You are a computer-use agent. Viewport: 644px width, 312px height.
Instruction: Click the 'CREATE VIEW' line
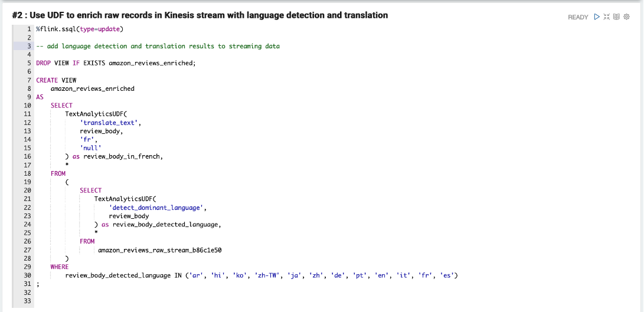tap(56, 80)
